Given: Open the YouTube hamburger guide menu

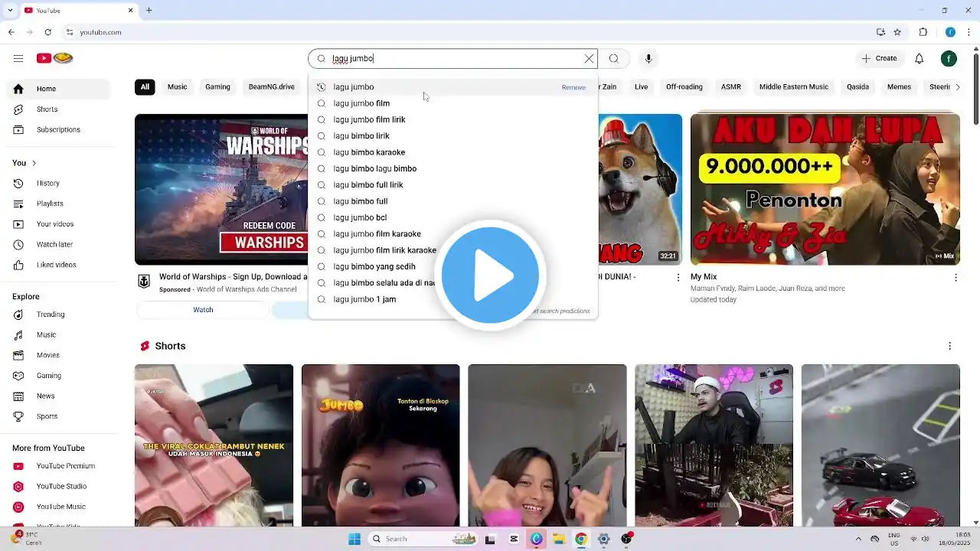Looking at the screenshot, I should pos(18,58).
